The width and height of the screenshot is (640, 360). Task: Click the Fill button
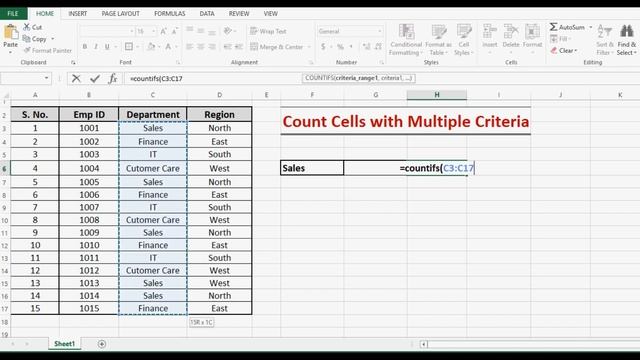(560, 39)
